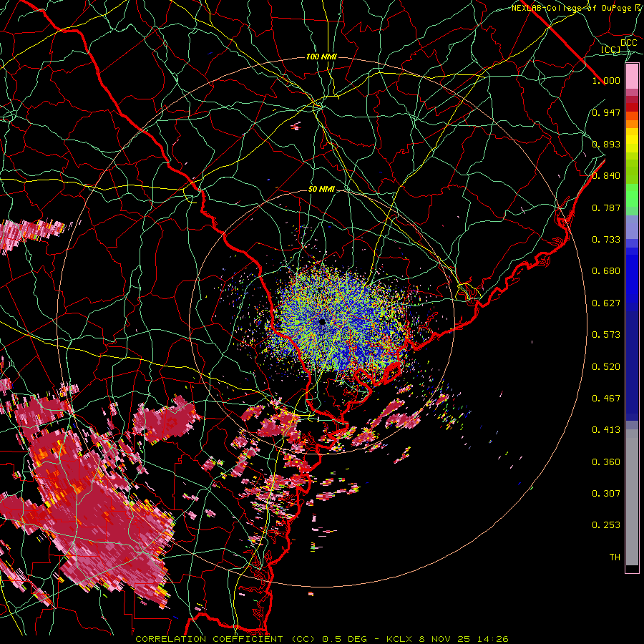The width and height of the screenshot is (644, 644).
Task: Click the 14:26 timestamp in the caption
Action: (x=493, y=639)
